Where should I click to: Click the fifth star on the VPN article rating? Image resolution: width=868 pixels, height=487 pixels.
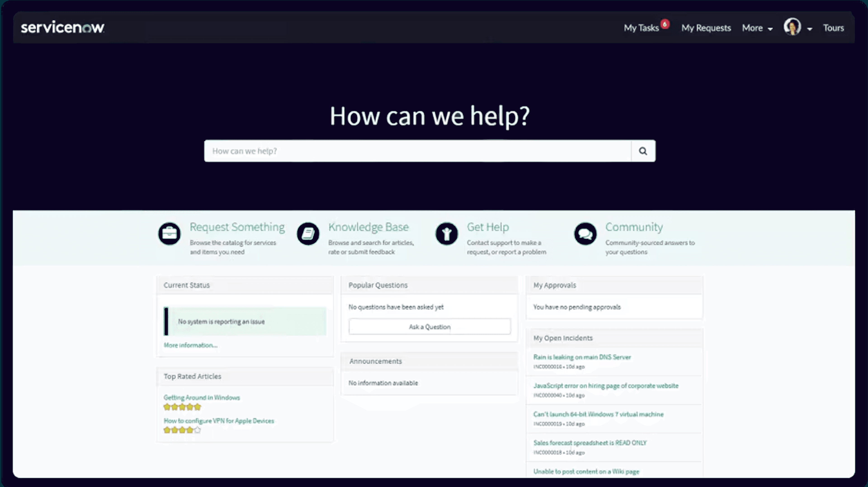pyautogui.click(x=198, y=430)
